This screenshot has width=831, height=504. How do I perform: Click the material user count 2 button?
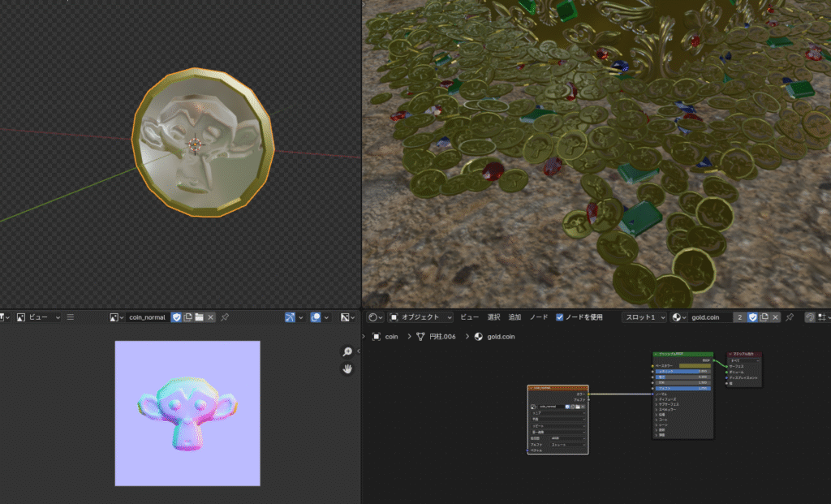pos(740,317)
